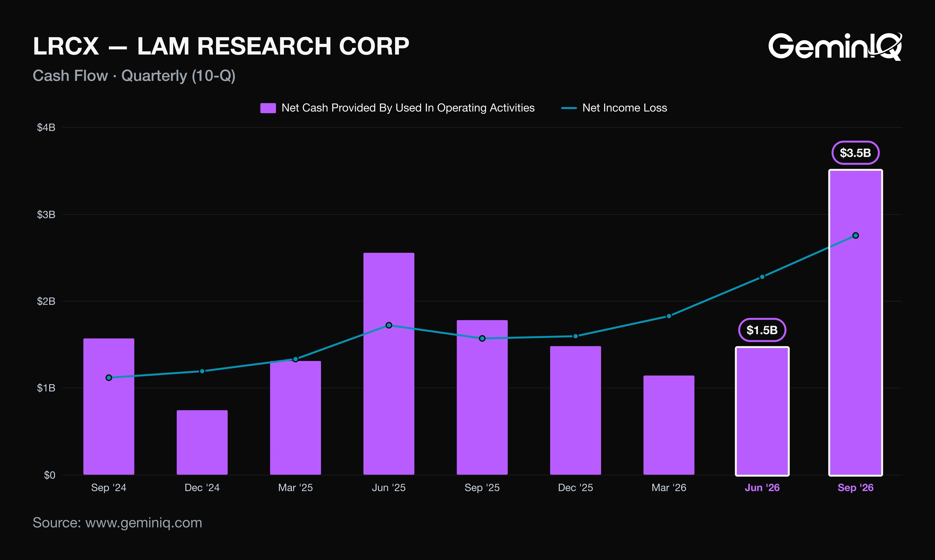Click the $3.5B value label
935x560 pixels.
[855, 153]
